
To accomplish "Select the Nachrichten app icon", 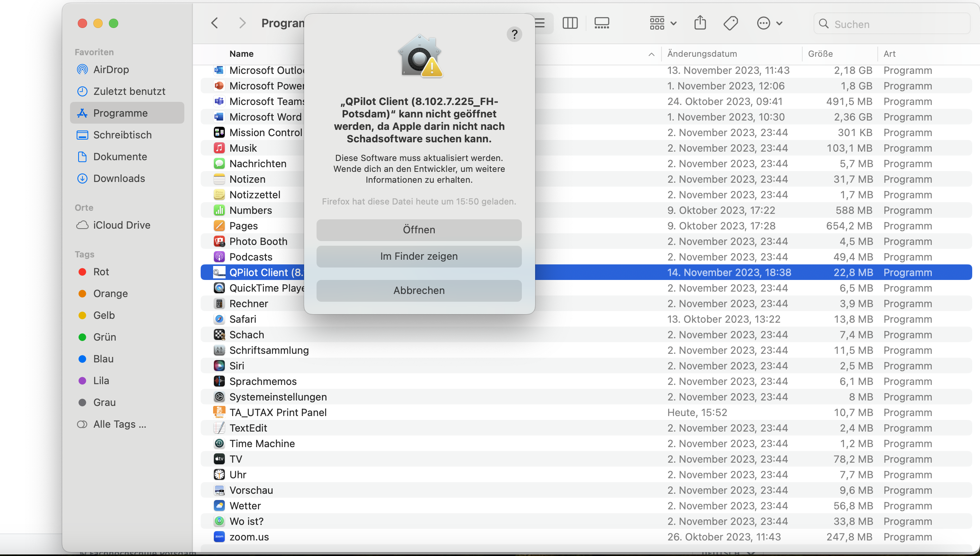I will 219,164.
